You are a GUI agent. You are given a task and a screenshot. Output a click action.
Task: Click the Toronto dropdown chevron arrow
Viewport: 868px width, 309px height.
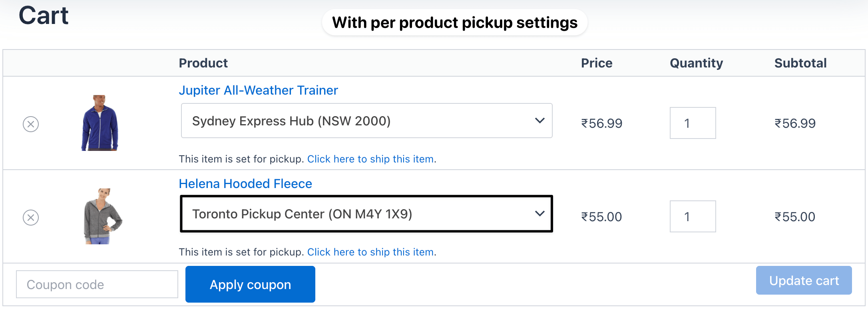point(540,214)
